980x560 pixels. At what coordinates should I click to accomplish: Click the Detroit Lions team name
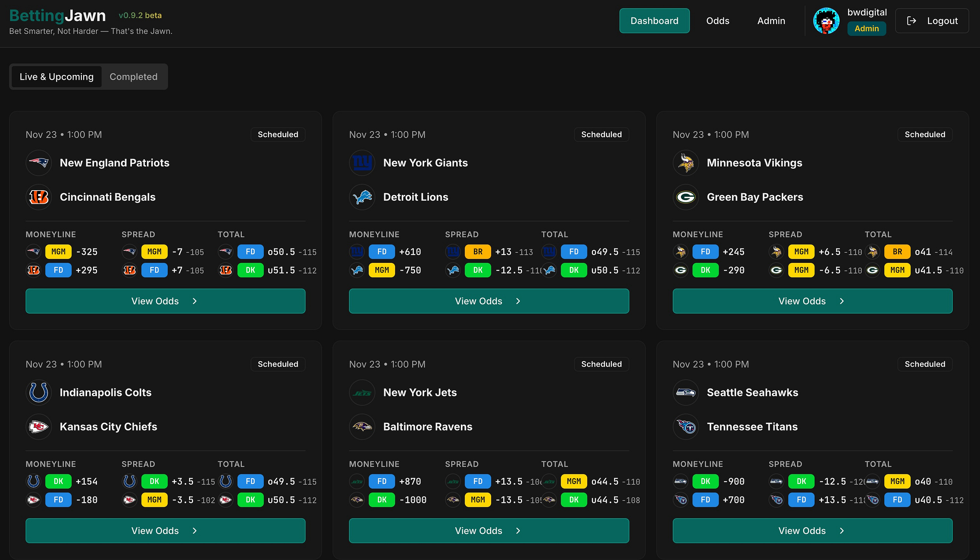(416, 197)
